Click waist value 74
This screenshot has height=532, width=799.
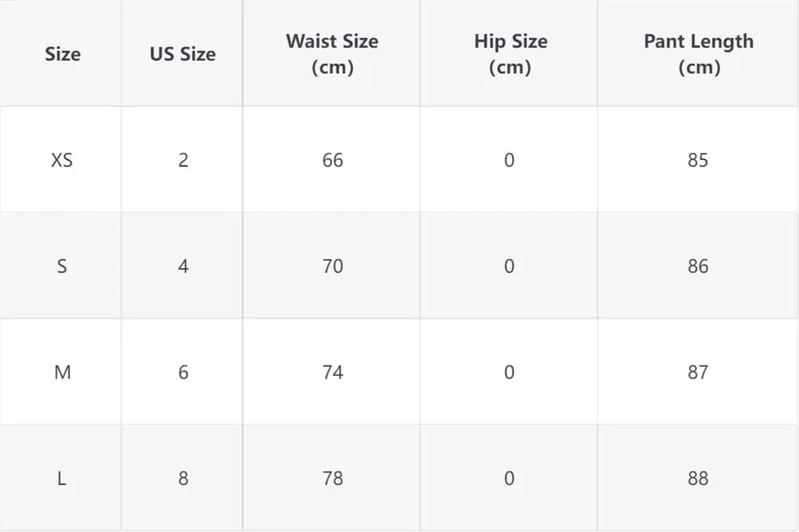click(x=333, y=373)
